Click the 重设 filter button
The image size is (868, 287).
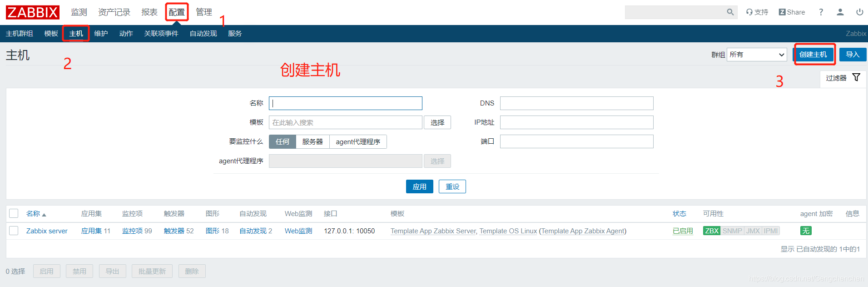(452, 186)
